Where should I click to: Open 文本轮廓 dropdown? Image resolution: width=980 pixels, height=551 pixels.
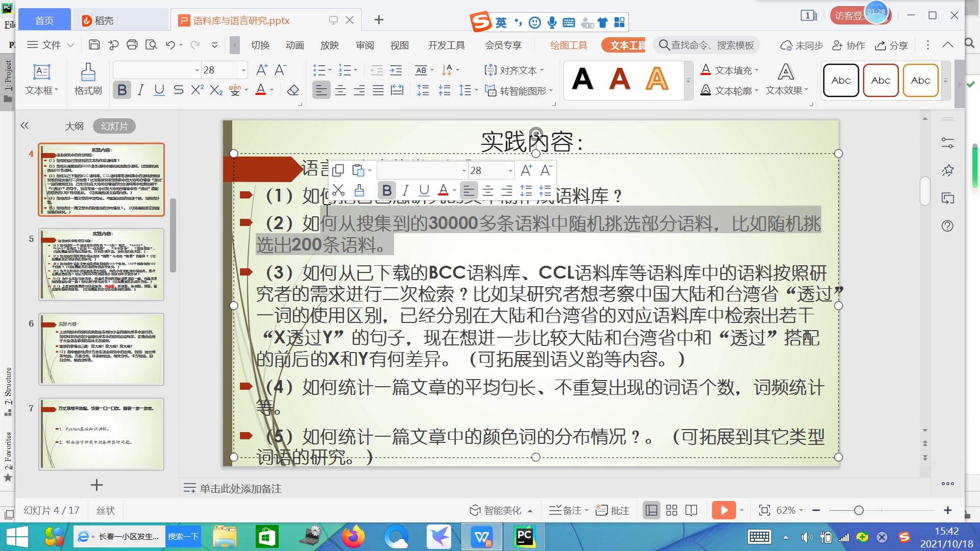(x=730, y=90)
